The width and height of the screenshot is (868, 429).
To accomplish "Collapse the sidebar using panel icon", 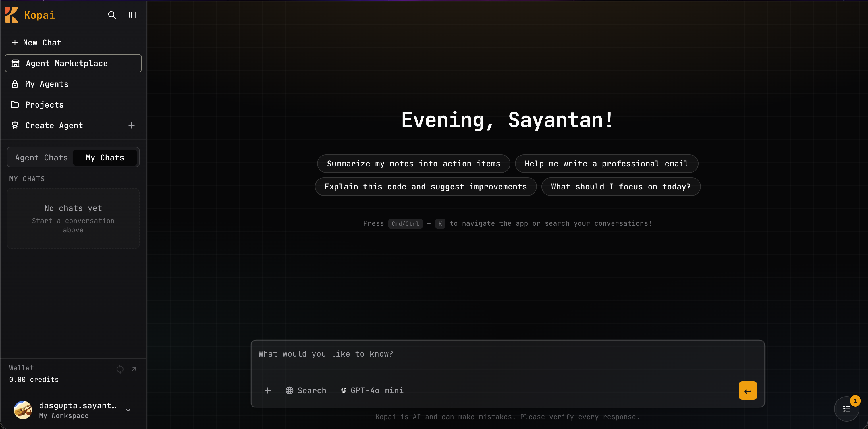I will pyautogui.click(x=133, y=15).
